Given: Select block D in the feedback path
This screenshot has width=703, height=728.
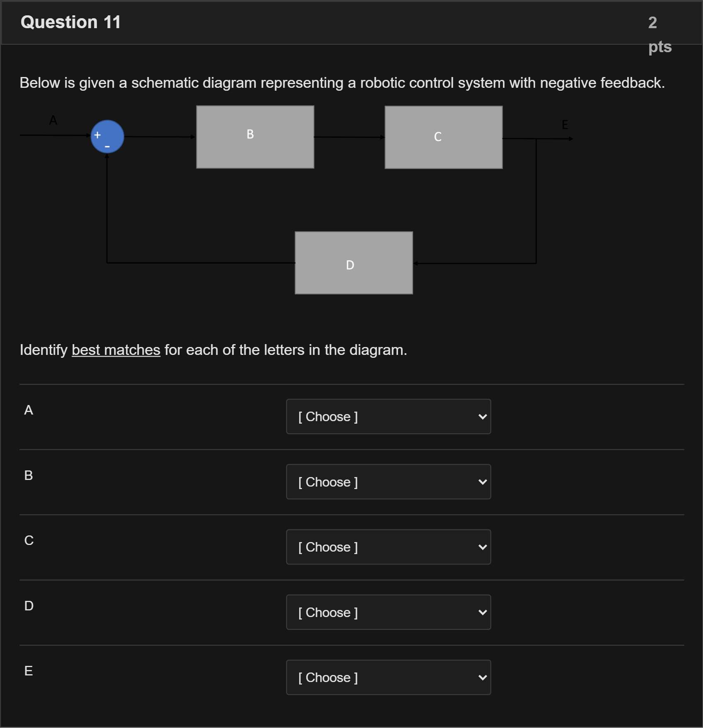Looking at the screenshot, I should tap(353, 263).
